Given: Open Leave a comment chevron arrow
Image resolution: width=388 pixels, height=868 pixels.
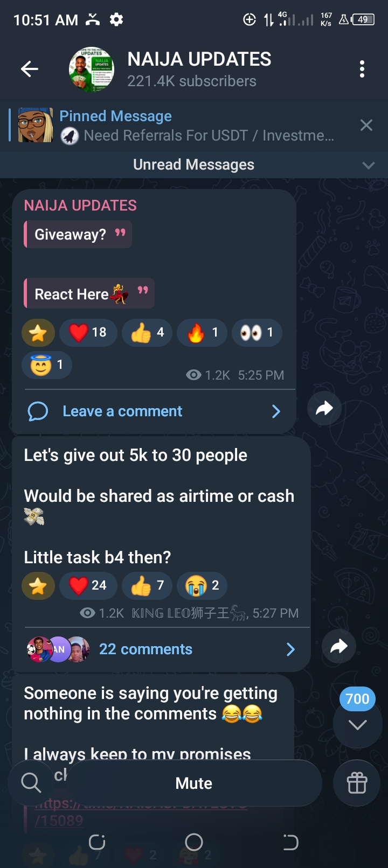Looking at the screenshot, I should tap(276, 411).
